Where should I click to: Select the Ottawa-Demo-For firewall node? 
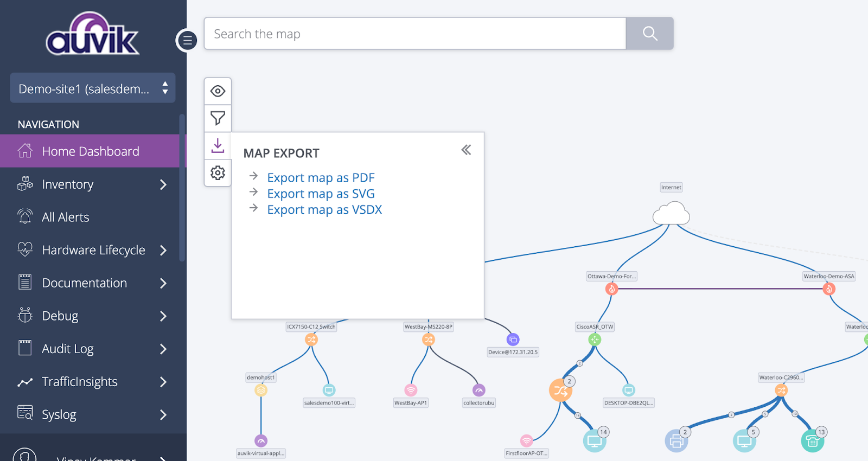tap(612, 289)
